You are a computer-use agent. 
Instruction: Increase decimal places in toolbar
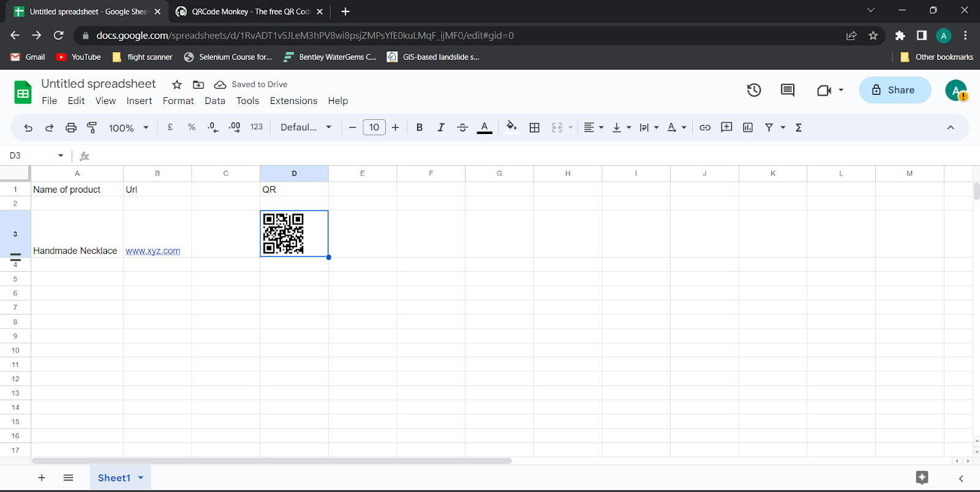[235, 127]
